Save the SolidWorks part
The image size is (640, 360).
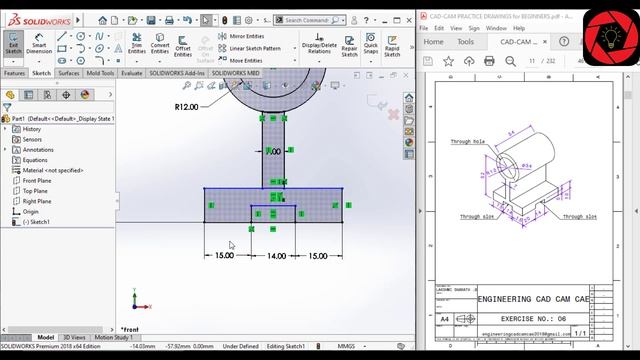(x=151, y=20)
